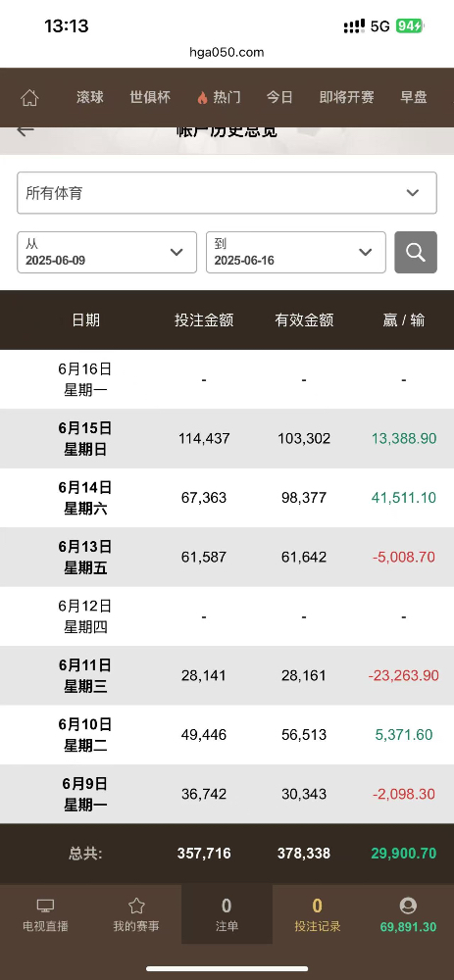
Task: Select the 今日 tab
Action: point(279,97)
